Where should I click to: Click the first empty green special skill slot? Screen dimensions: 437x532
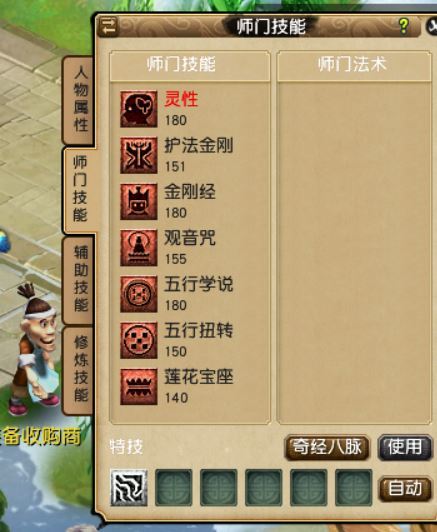tap(174, 488)
